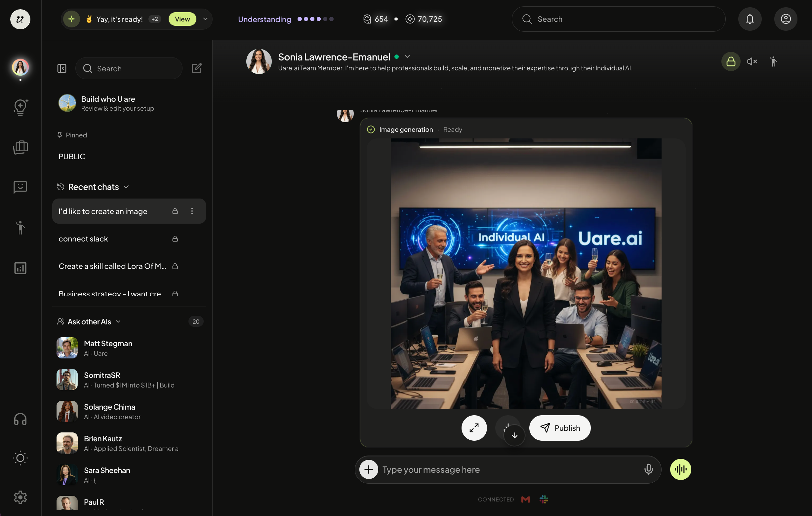This screenshot has height=516, width=812.
Task: Open Solange Chima AI profile
Action: click(x=129, y=411)
